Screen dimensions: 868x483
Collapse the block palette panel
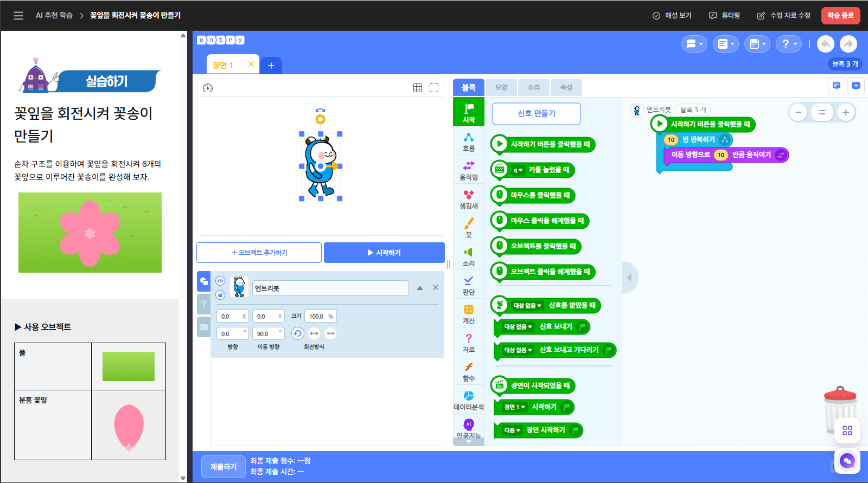click(x=629, y=278)
